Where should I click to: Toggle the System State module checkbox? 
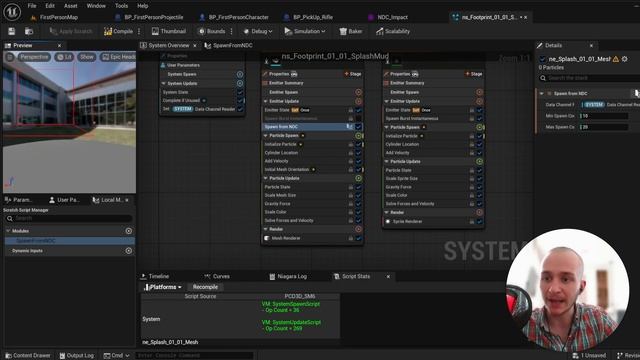coord(240,93)
